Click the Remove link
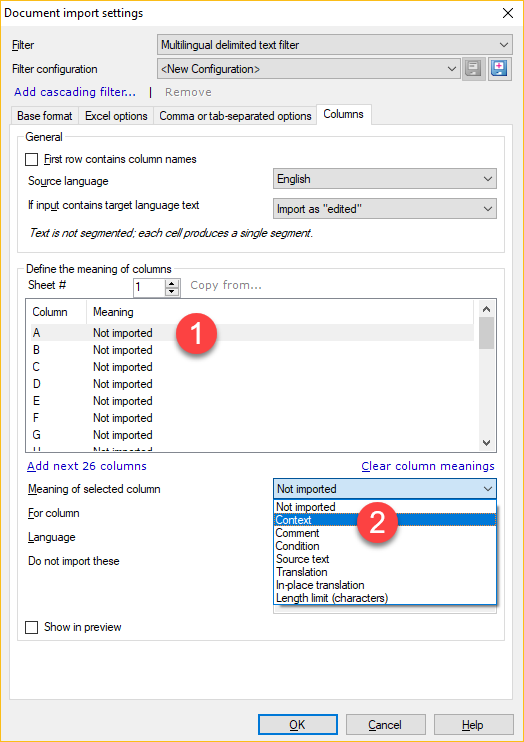 [x=188, y=92]
